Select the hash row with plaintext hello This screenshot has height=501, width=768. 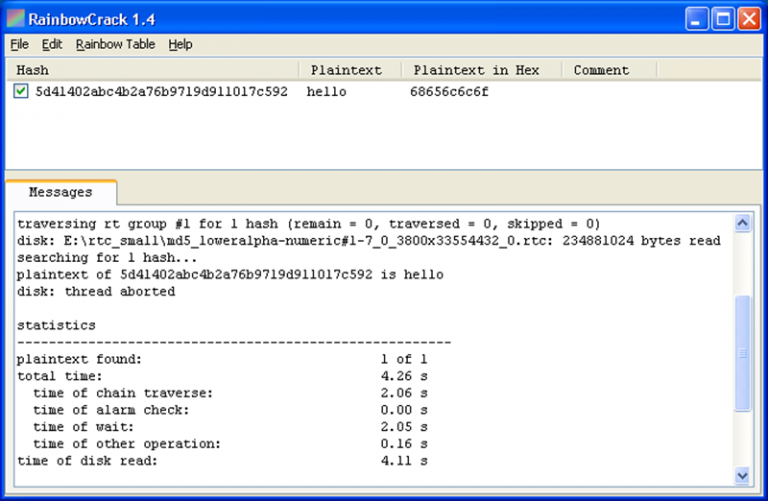(x=161, y=91)
